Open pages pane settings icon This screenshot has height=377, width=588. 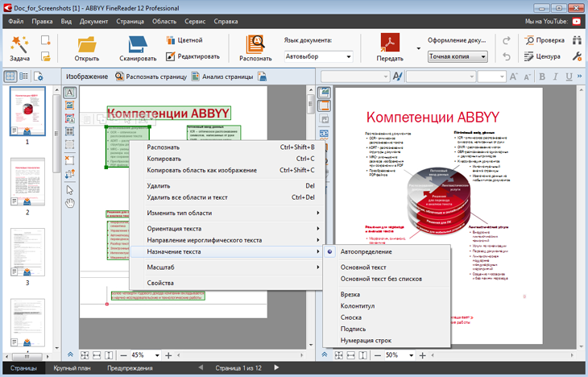(x=38, y=77)
